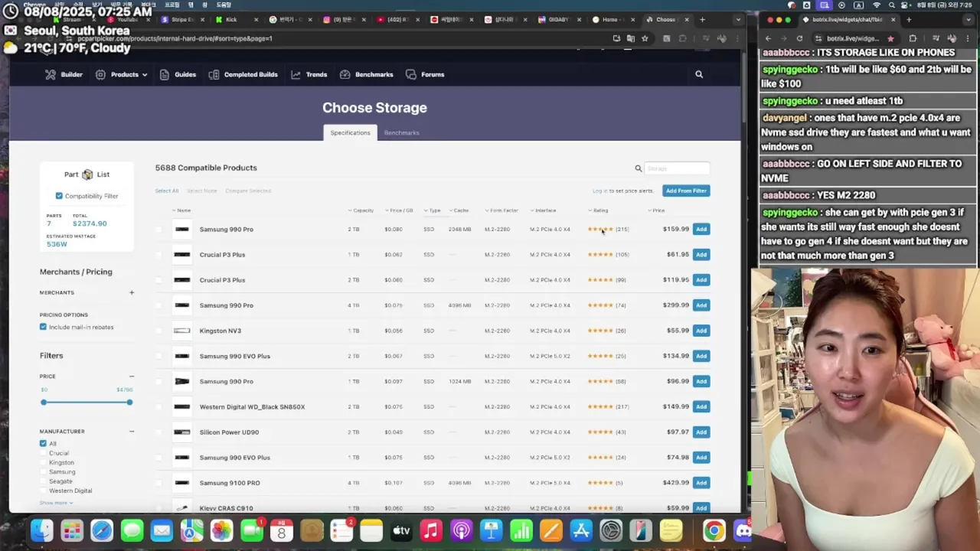Go back in the botrix.live window

768,38
